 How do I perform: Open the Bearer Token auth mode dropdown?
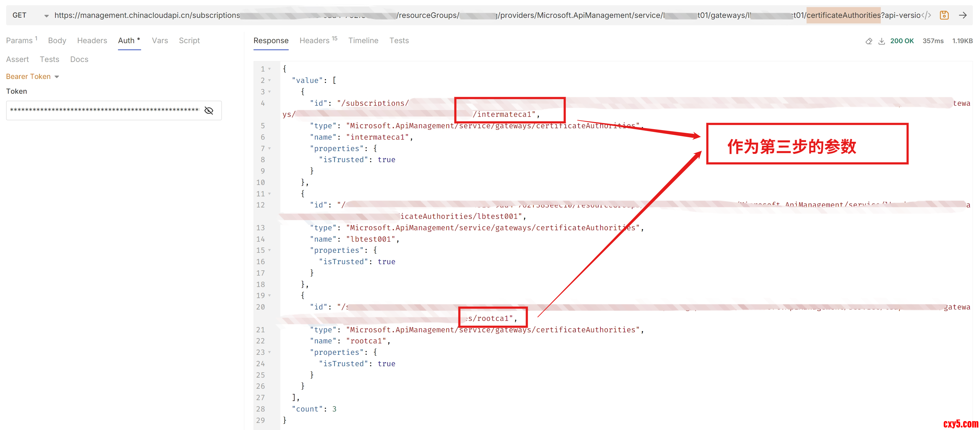33,76
